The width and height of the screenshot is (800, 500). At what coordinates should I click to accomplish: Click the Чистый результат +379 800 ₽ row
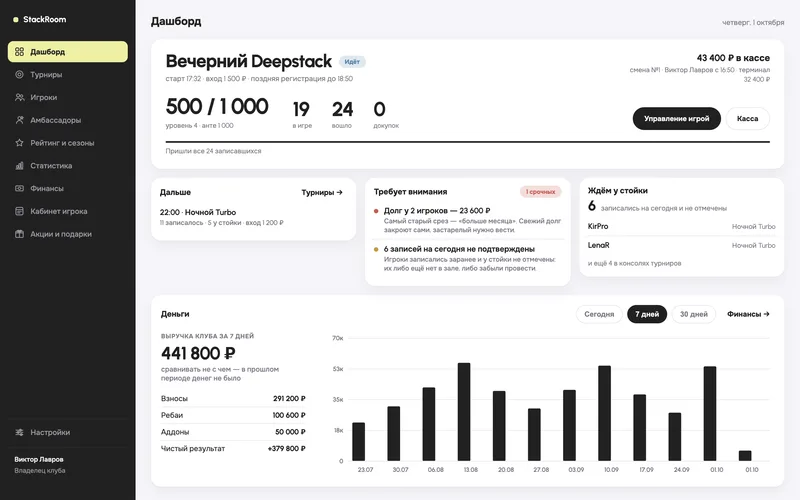[233, 448]
